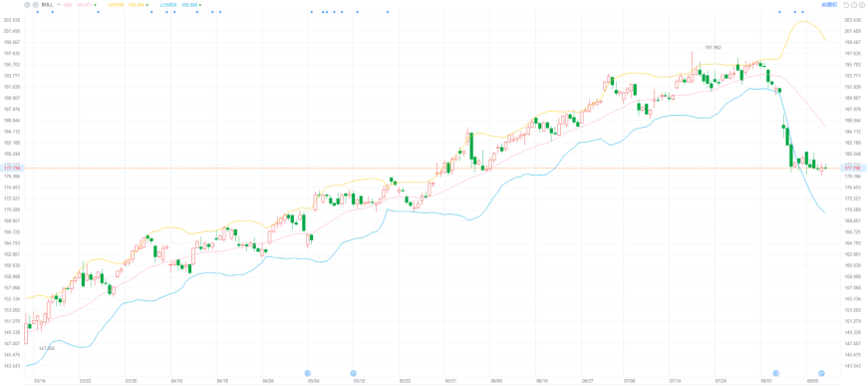Screen dimensions: 868x386
Task: Click the 03/14 date label
Action: (40, 381)
